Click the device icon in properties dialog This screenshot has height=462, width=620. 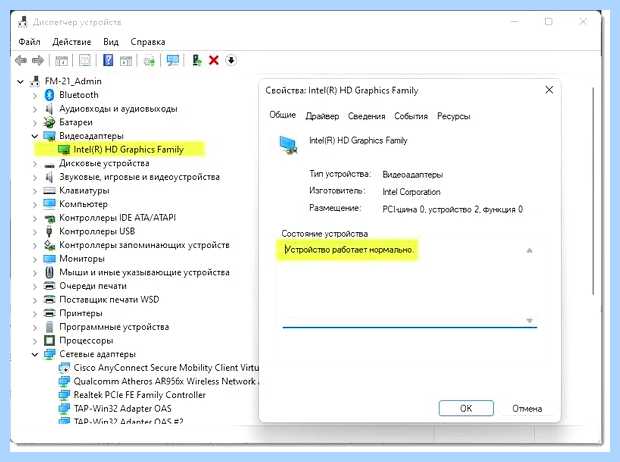point(288,145)
